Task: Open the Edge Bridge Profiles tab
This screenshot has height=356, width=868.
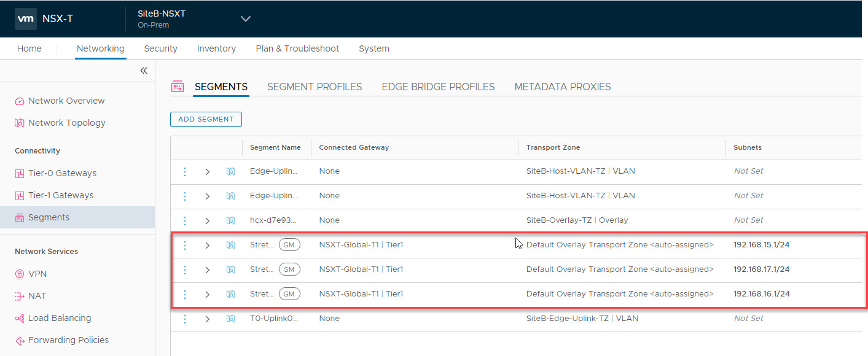Action: click(438, 87)
